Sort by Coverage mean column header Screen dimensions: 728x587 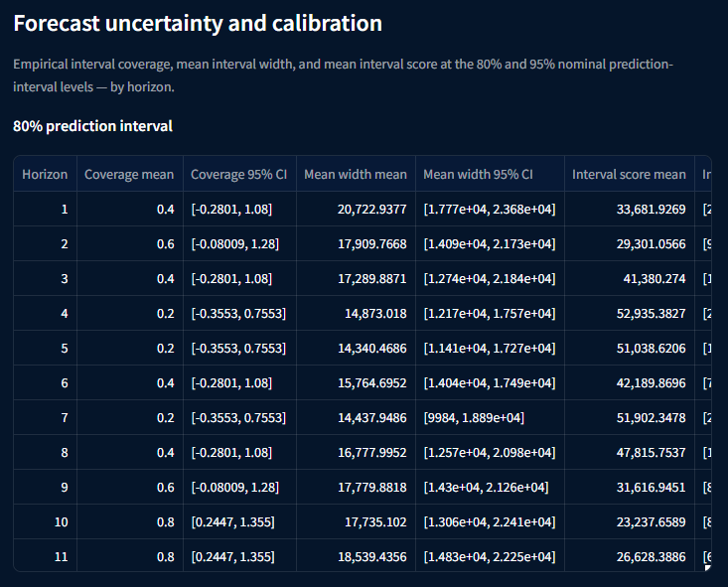[x=129, y=174]
